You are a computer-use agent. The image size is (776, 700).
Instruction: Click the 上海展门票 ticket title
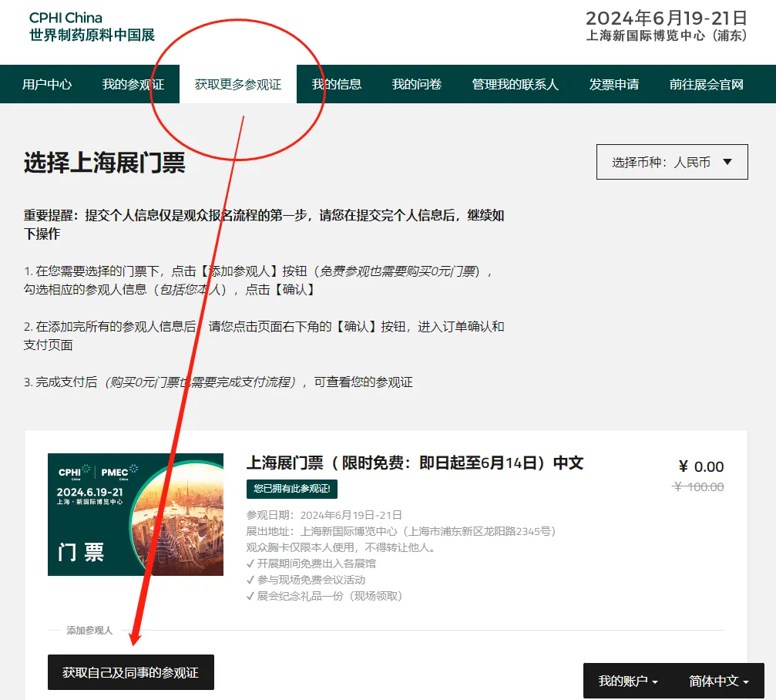(415, 463)
